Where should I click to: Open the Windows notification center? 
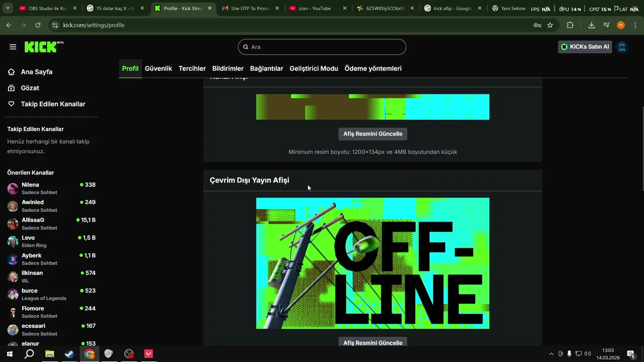631,354
